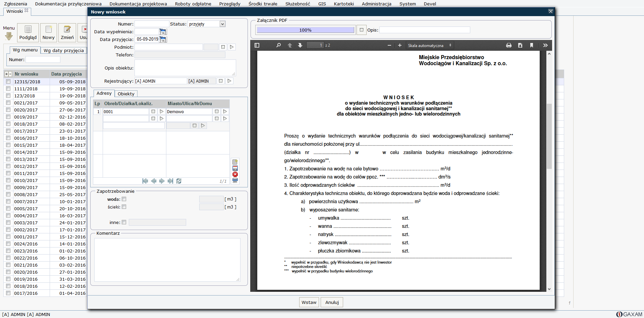Go to next PDF page arrow
644x318 pixels.
click(300, 45)
